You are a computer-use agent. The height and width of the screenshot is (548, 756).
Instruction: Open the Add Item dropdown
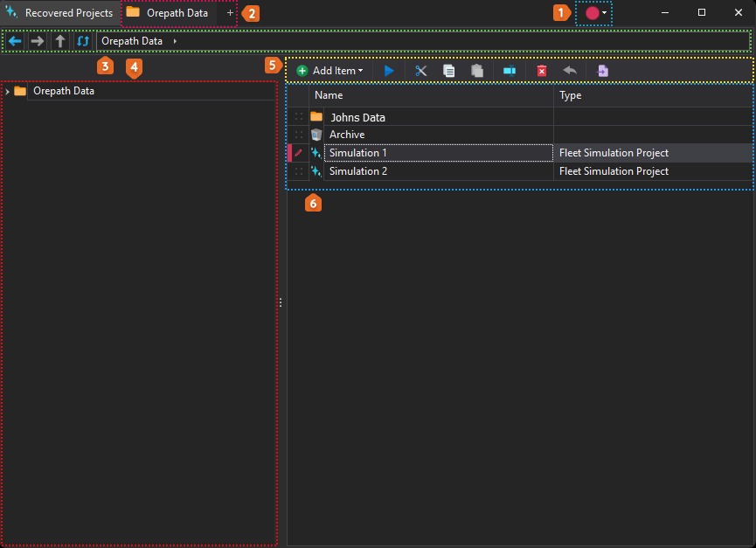[329, 71]
